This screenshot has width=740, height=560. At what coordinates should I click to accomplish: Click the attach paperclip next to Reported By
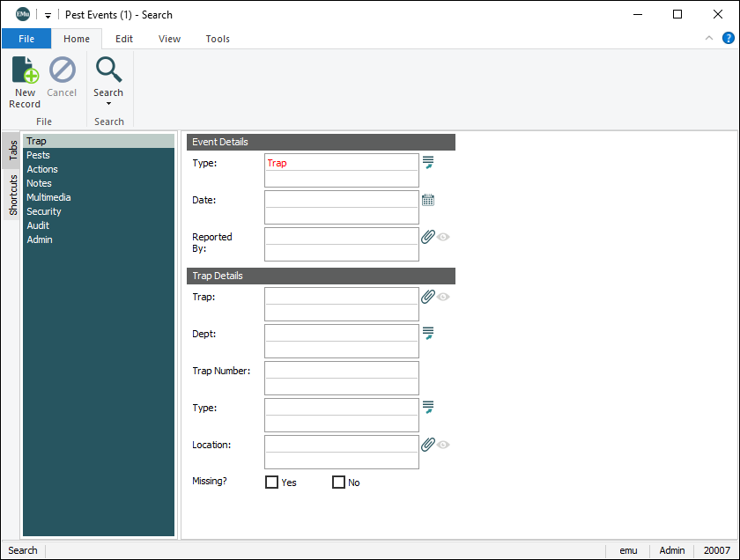tap(428, 237)
